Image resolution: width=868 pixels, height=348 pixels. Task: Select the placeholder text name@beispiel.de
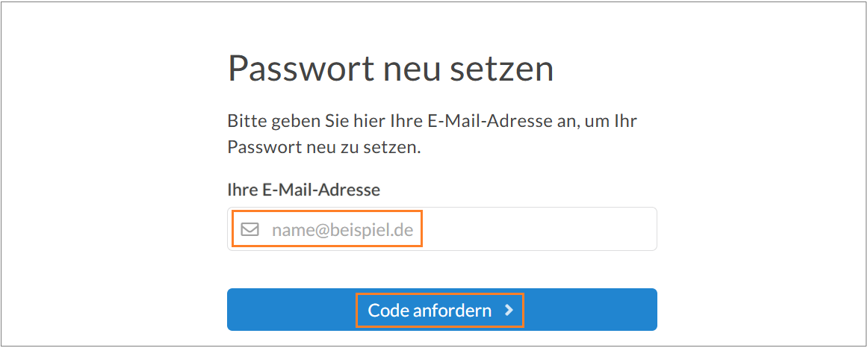coord(342,229)
